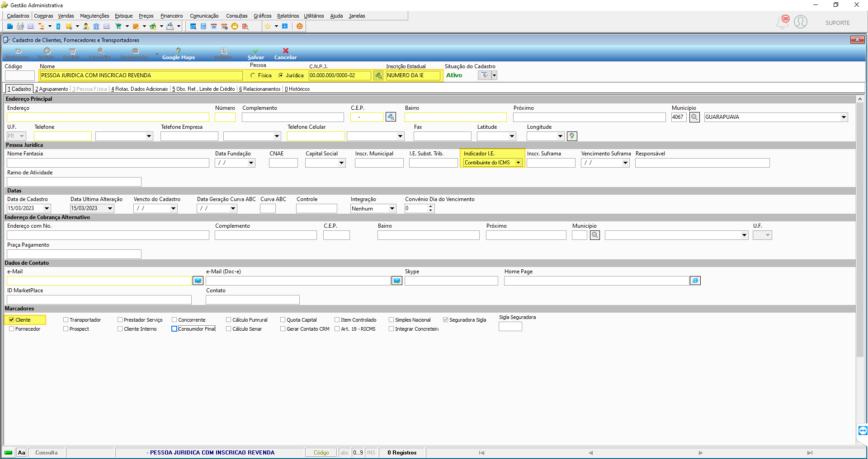Click the orange padlock toolbar icon

coord(235,27)
